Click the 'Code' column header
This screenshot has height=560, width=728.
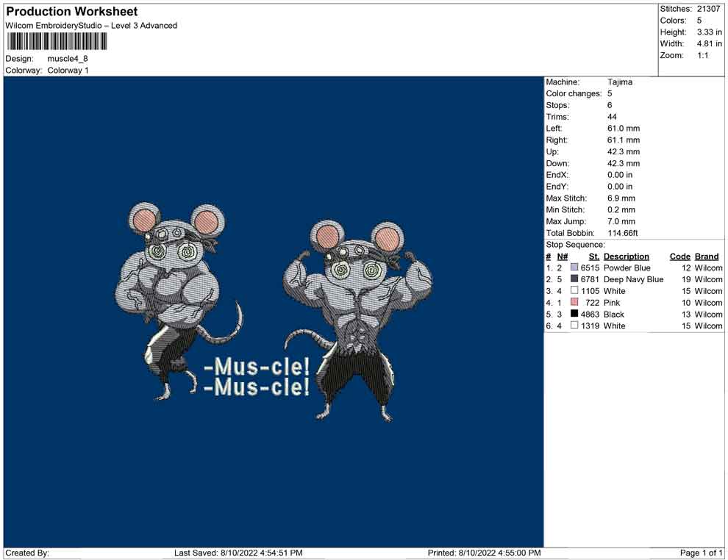point(680,256)
